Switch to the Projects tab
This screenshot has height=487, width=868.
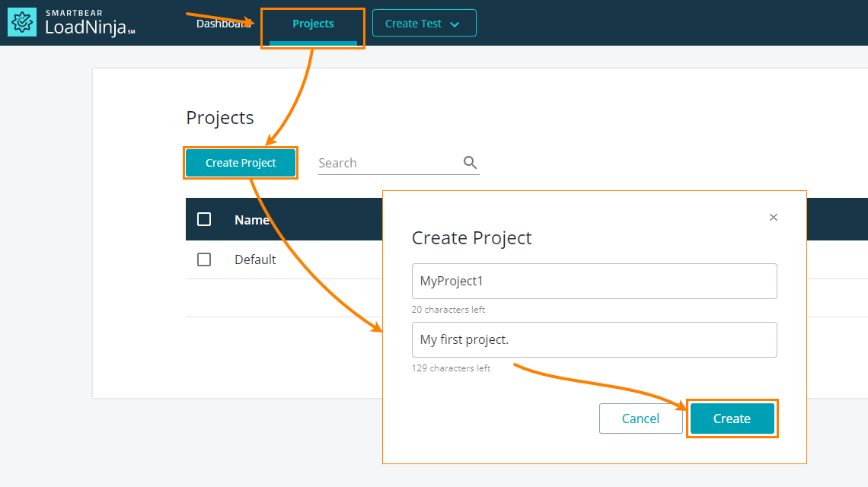(x=313, y=24)
